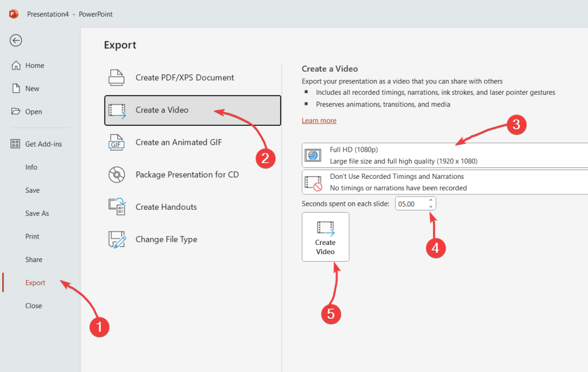
Task: Click the Create a Video filmstrip icon
Action: click(117, 111)
